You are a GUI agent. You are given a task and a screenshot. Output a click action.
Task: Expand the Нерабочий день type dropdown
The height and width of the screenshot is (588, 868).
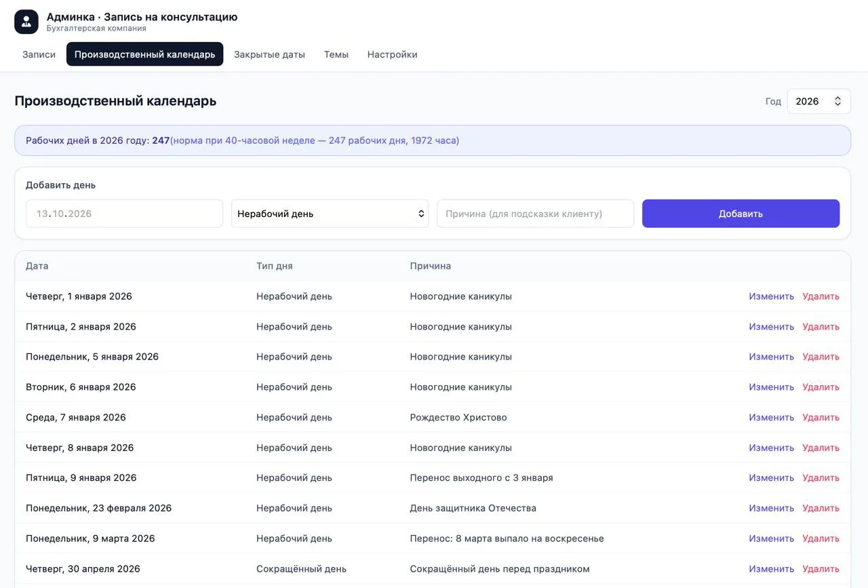(x=330, y=214)
